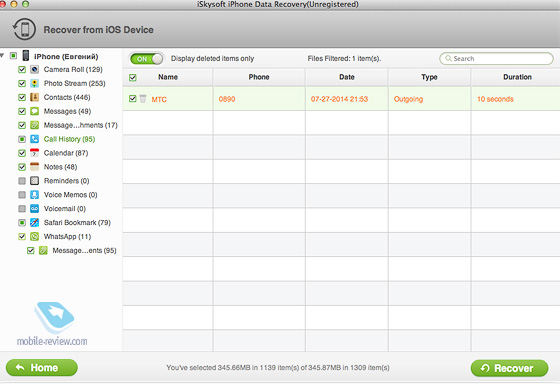
Task: Collapse the iPhone device tree
Action: click(2, 56)
